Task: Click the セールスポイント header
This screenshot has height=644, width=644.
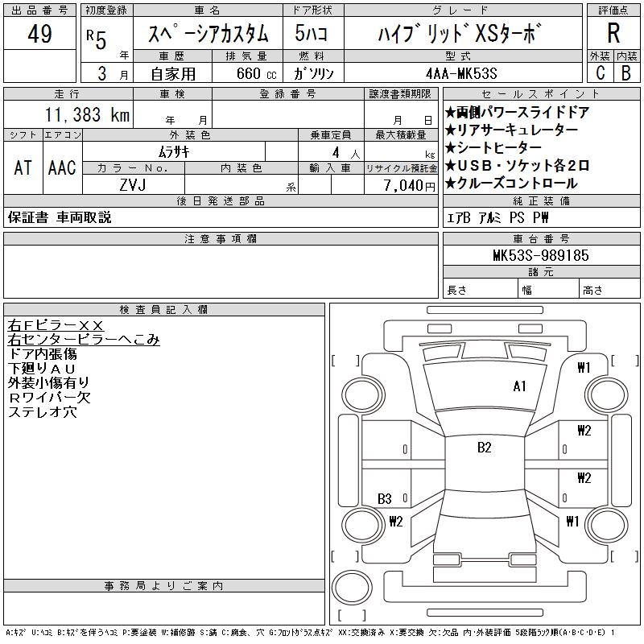Action: click(x=541, y=94)
